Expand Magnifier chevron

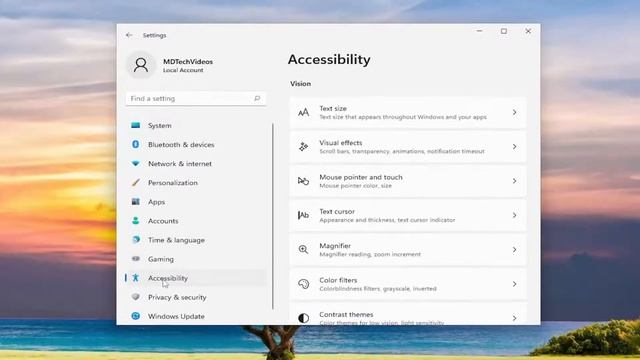[514, 249]
